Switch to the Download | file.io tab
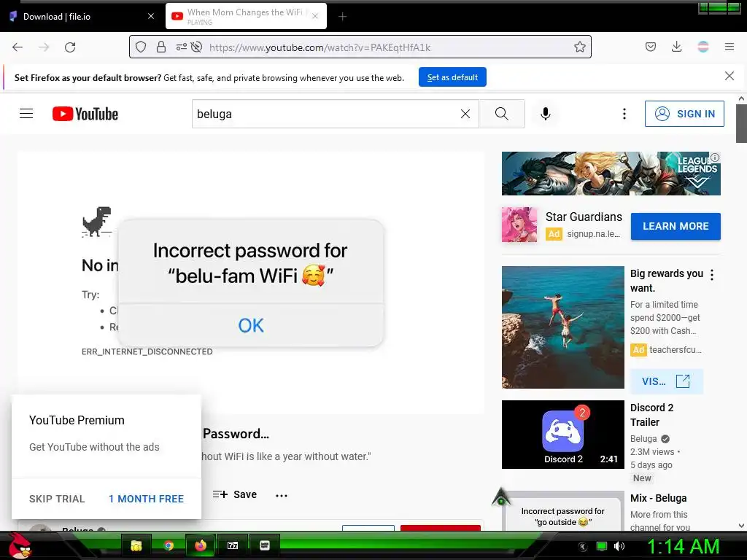Viewport: 747px width, 560px height. 80,16
